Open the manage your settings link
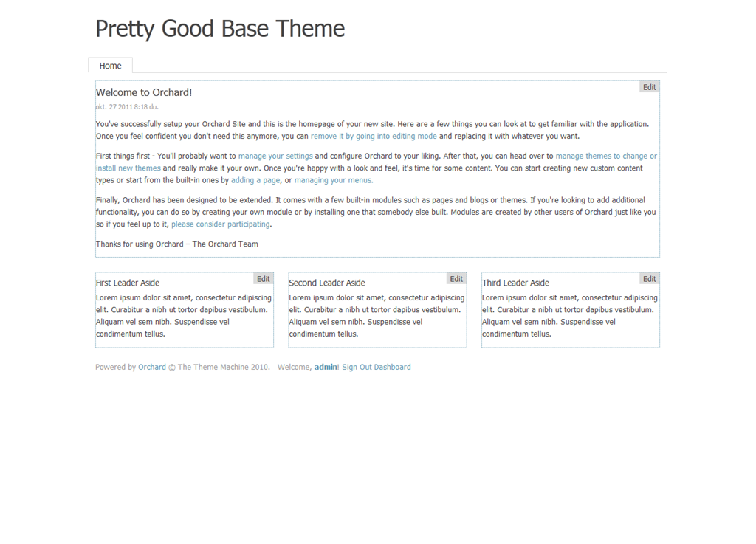This screenshot has width=756, height=544. (x=275, y=156)
